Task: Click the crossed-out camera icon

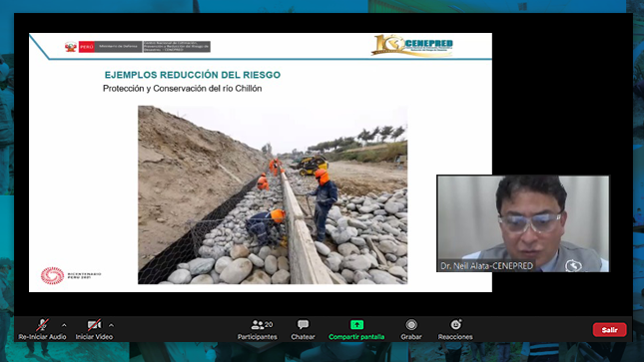Action: click(x=94, y=325)
